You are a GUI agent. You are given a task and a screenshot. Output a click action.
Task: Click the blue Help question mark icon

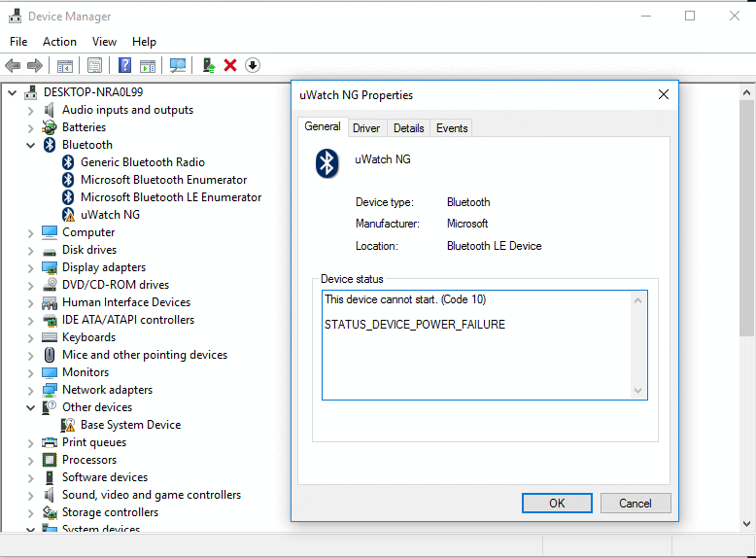125,65
